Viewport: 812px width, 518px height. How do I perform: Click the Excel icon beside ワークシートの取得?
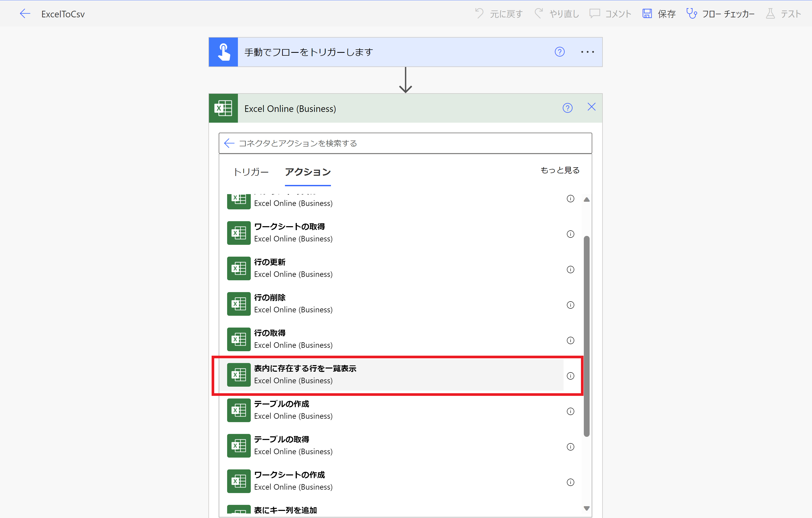point(239,233)
